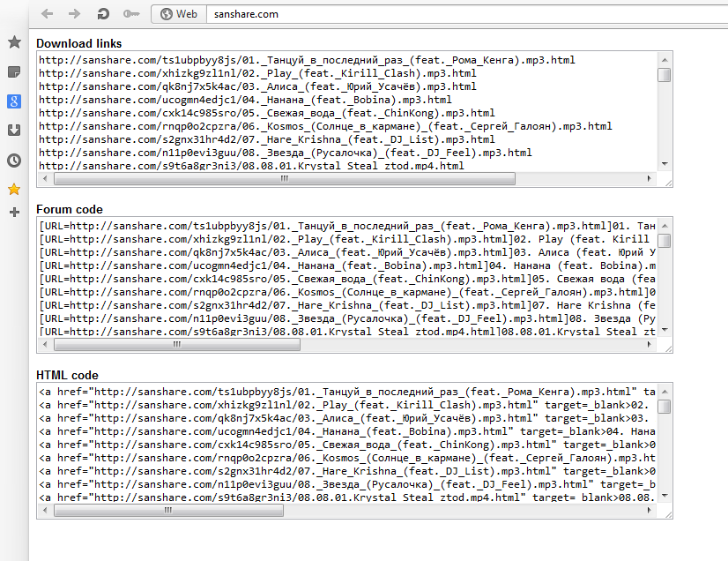Click 01._Танцуй line in Forum code box
The height and width of the screenshot is (561, 728).
(x=347, y=226)
